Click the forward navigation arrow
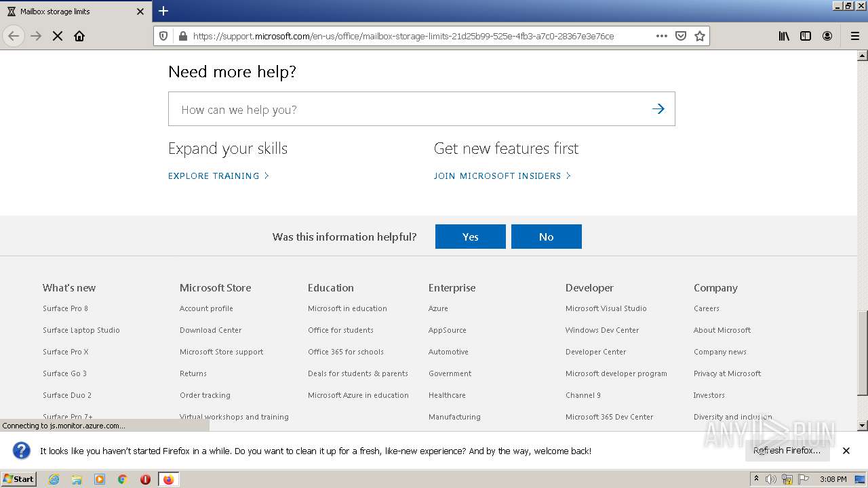The width and height of the screenshot is (868, 488). pos(36,36)
